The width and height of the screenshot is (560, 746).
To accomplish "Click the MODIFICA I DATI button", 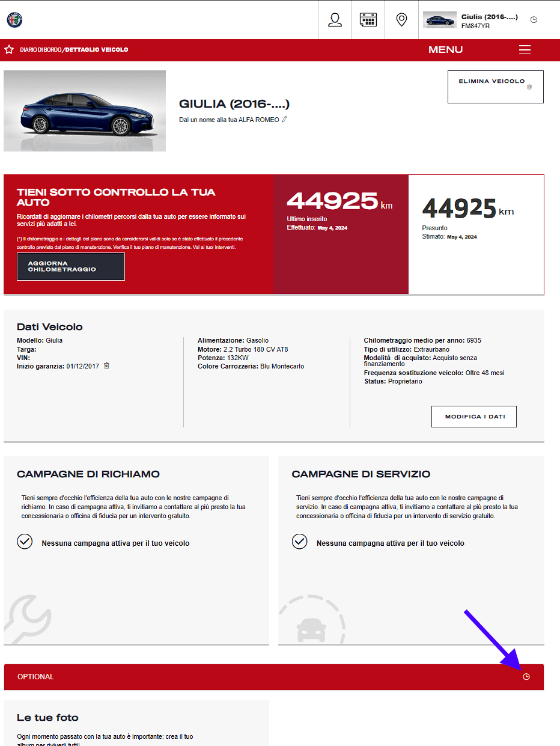I will 474,417.
